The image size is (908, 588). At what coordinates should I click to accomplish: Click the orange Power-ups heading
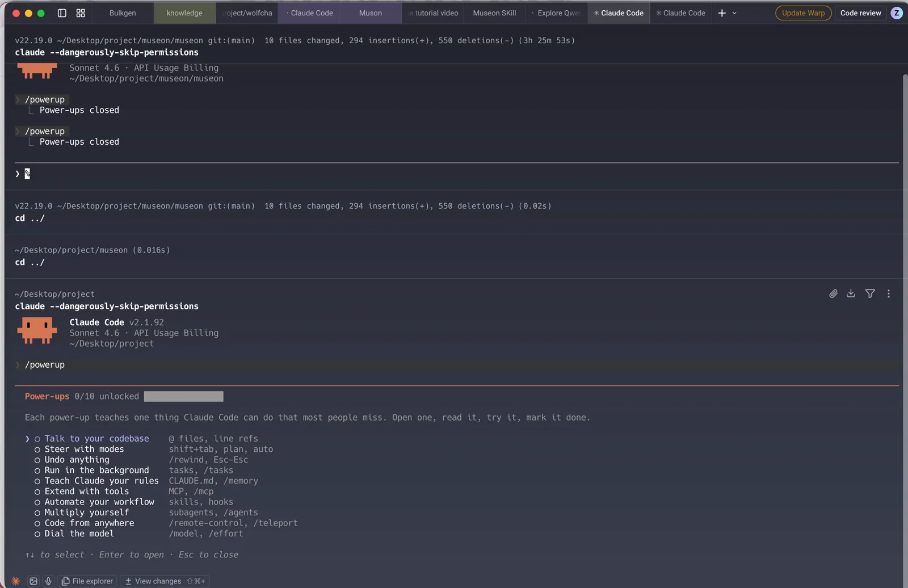tap(47, 396)
